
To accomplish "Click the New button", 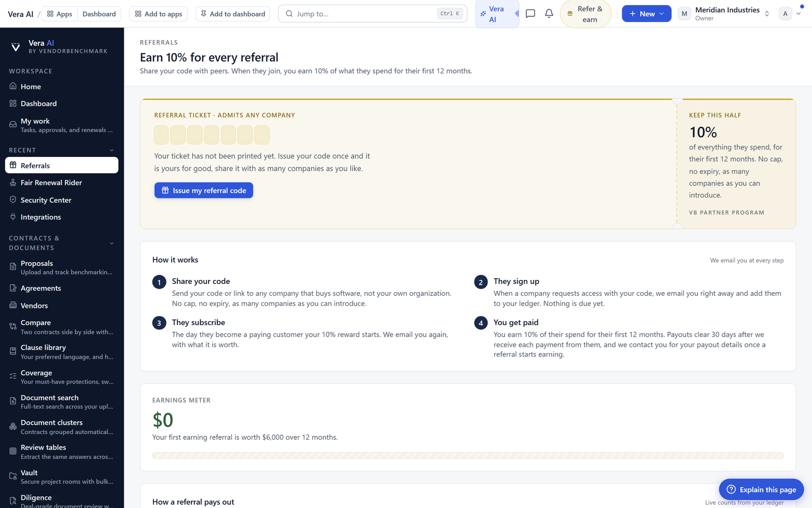I will pos(647,14).
